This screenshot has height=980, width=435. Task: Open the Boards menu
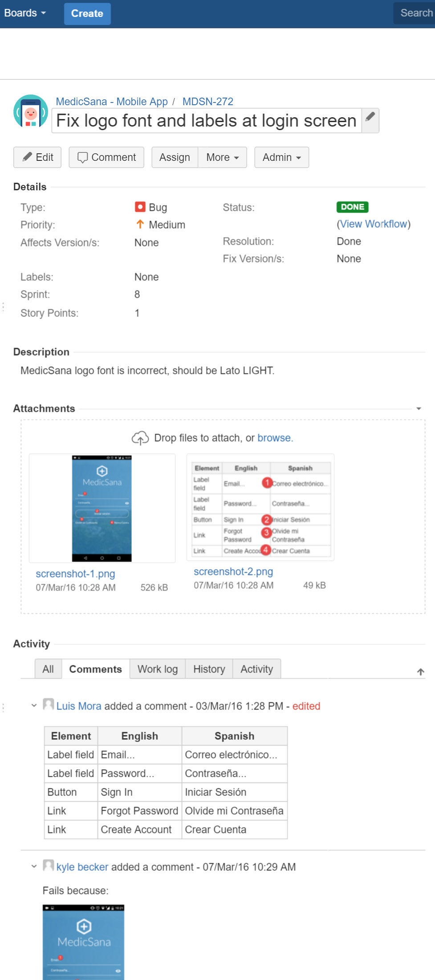(25, 13)
